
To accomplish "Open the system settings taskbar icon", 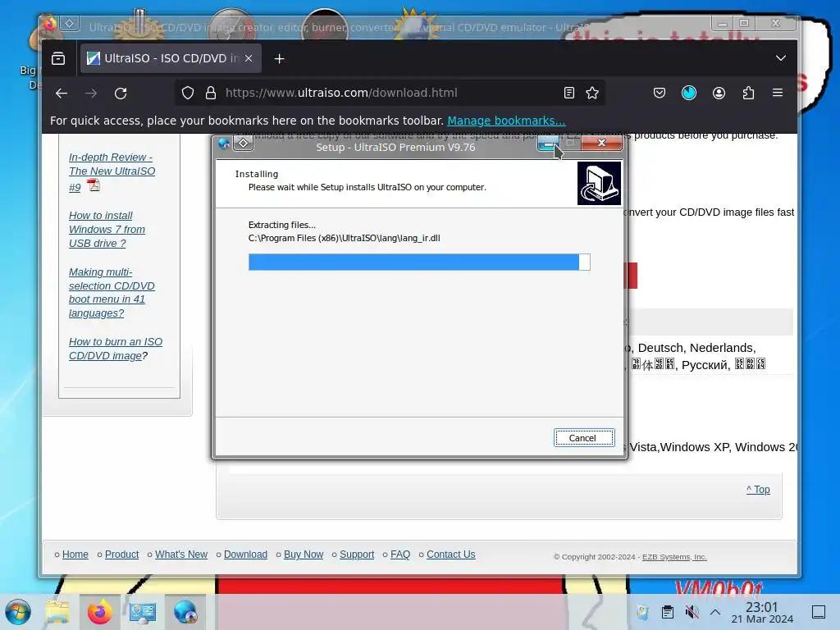I will [143, 612].
